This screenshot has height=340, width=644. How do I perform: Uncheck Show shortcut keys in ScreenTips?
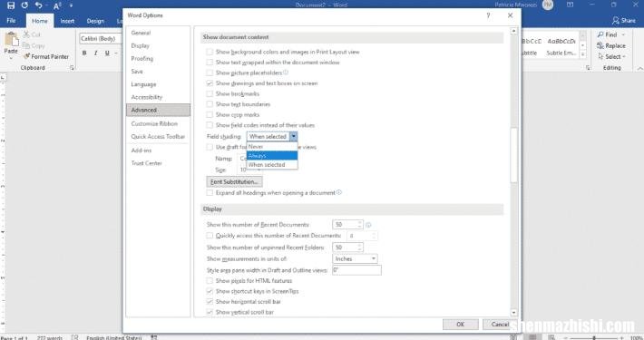(x=210, y=291)
